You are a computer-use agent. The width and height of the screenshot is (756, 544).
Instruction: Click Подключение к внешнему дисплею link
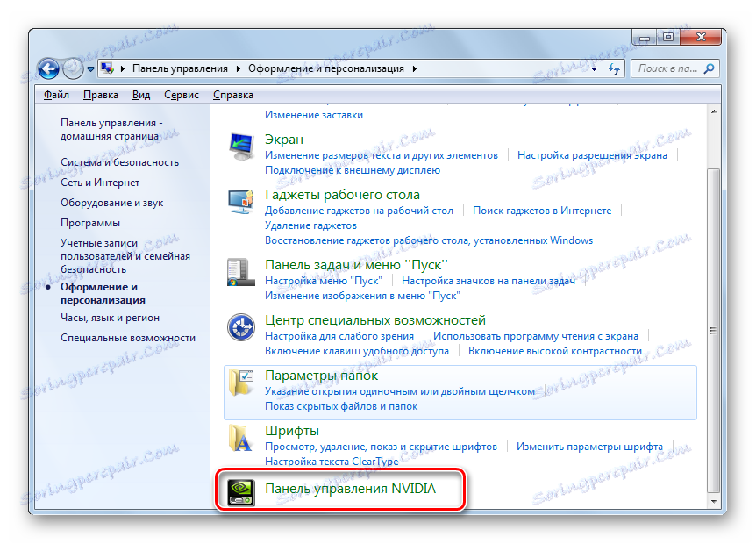353,170
